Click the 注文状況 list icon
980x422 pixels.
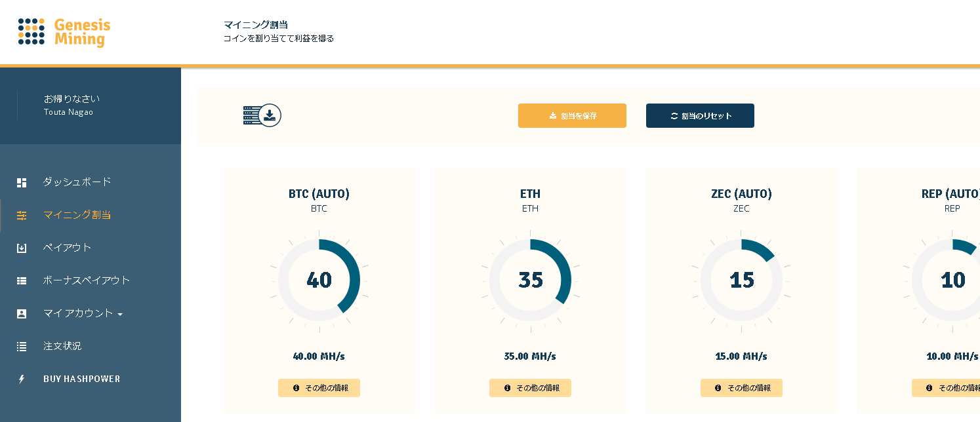[x=22, y=346]
